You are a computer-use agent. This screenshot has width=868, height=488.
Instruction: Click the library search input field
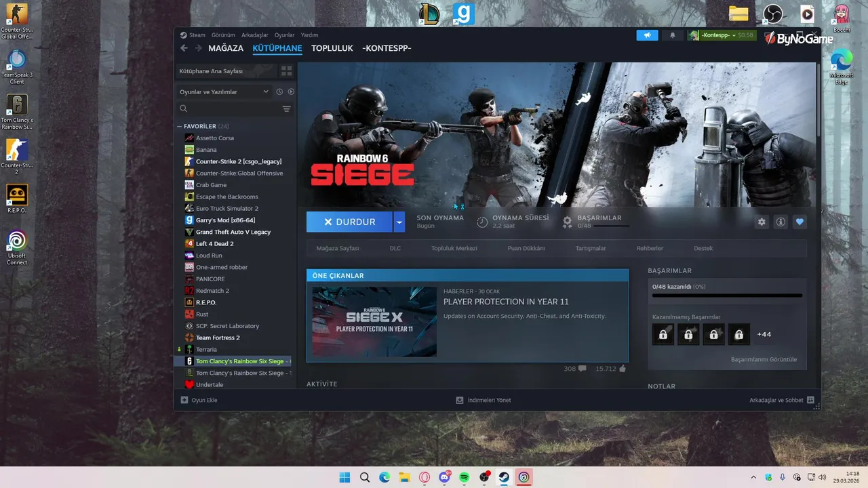(235, 108)
